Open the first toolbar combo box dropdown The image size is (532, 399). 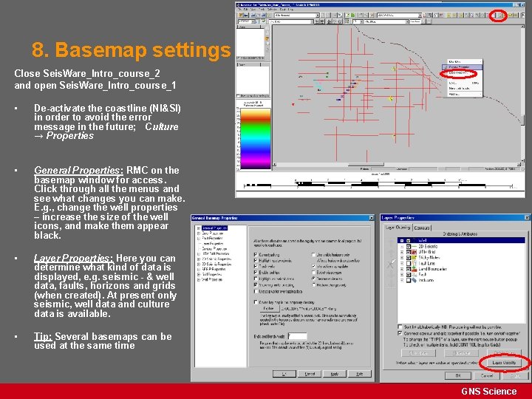coord(318,16)
